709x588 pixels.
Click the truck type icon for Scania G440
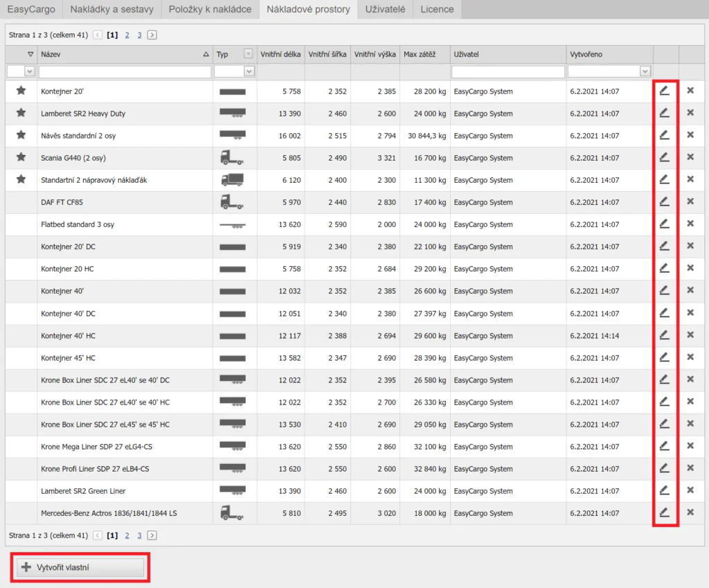tap(232, 157)
